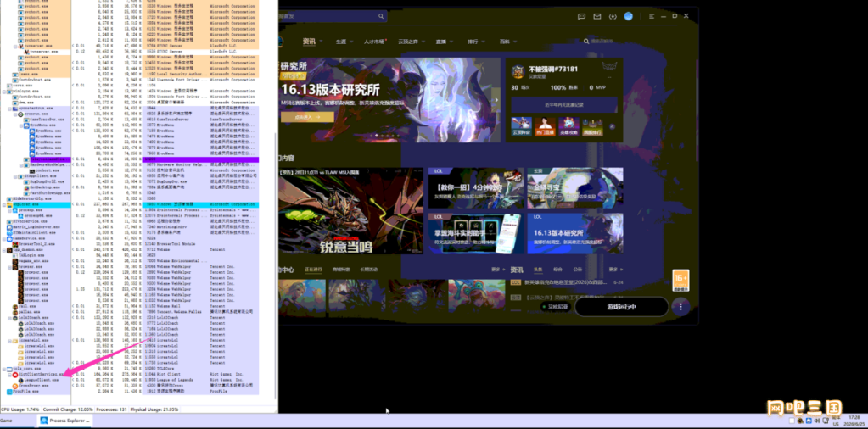Open the lower 16.13版本研究所 content card

coord(575,234)
